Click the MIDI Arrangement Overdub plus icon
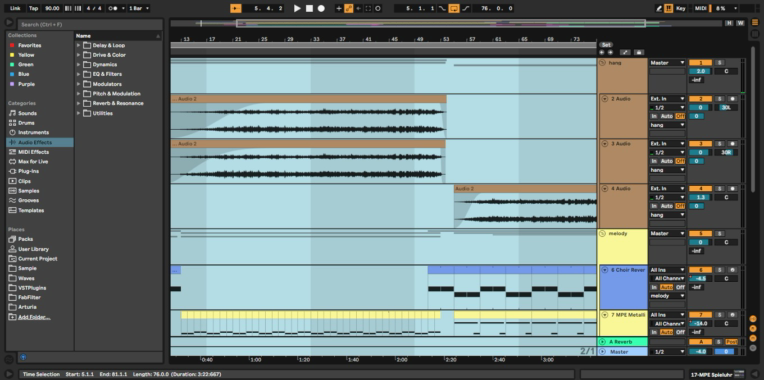The height and width of the screenshot is (380, 764). [x=339, y=8]
